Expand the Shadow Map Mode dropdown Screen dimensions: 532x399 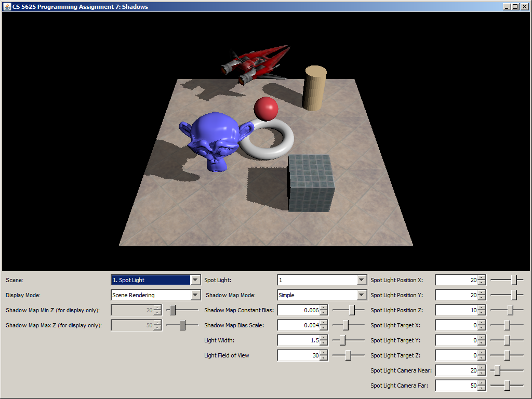tap(362, 295)
